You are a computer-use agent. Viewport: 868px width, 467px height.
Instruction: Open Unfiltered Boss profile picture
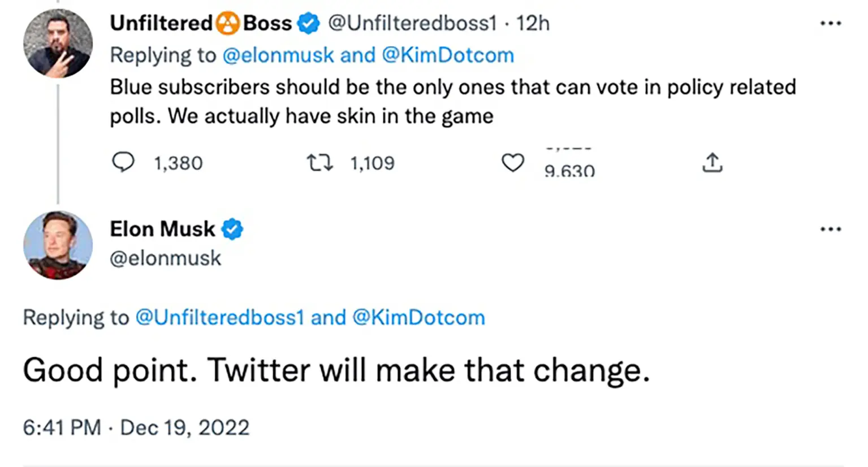(58, 44)
